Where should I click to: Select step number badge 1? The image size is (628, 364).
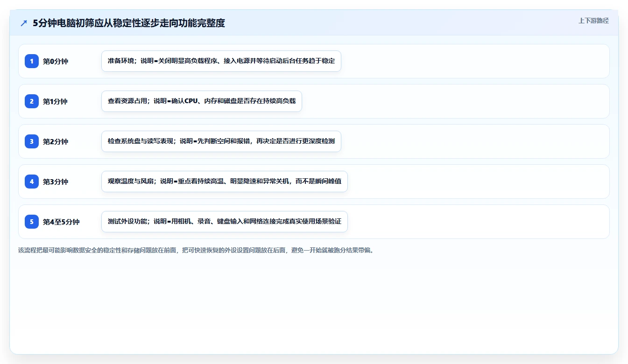click(x=32, y=61)
